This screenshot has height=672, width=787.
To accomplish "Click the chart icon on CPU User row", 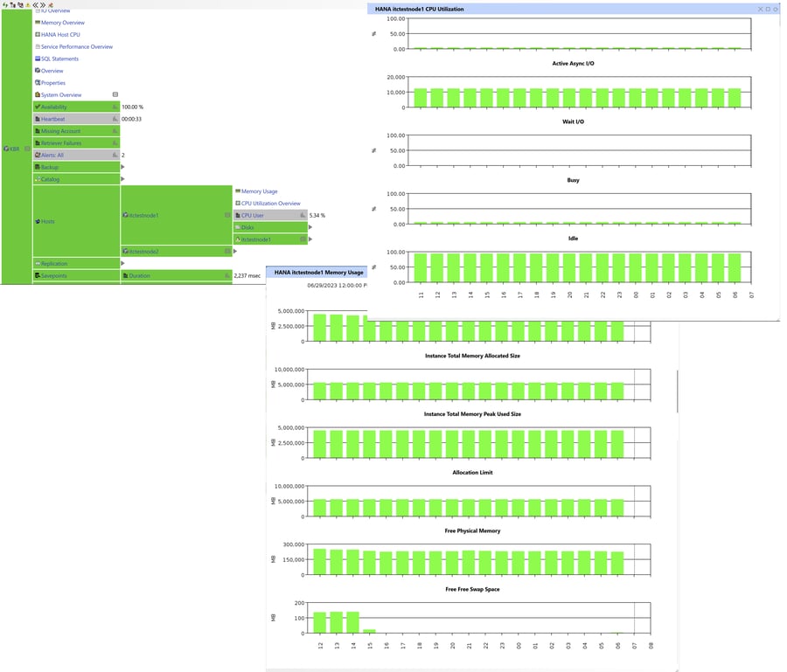I will [303, 215].
